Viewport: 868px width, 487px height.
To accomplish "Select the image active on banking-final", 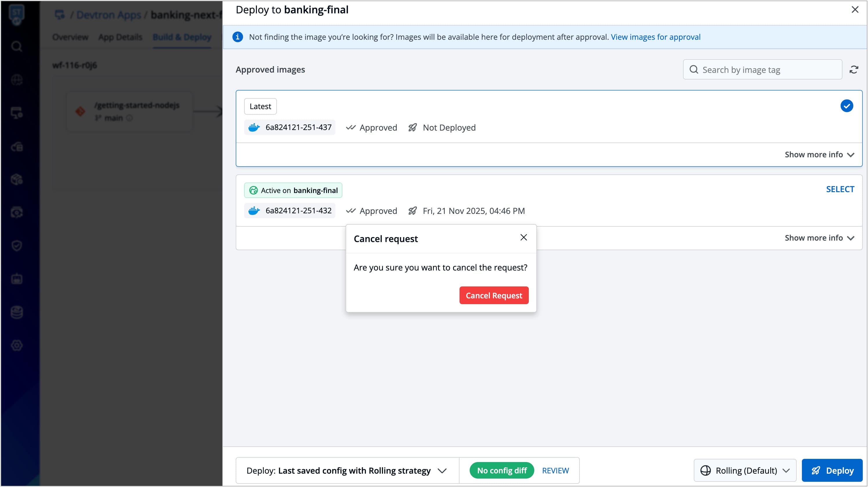I will 840,189.
